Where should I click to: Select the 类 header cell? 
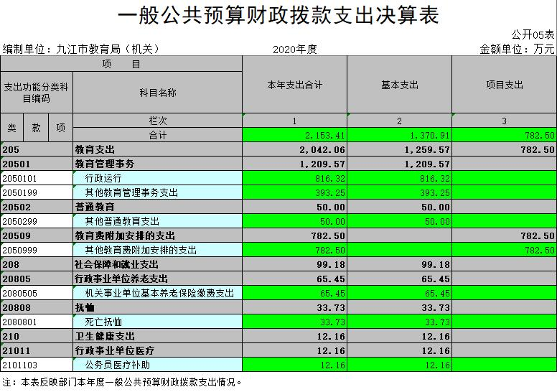(x=12, y=128)
